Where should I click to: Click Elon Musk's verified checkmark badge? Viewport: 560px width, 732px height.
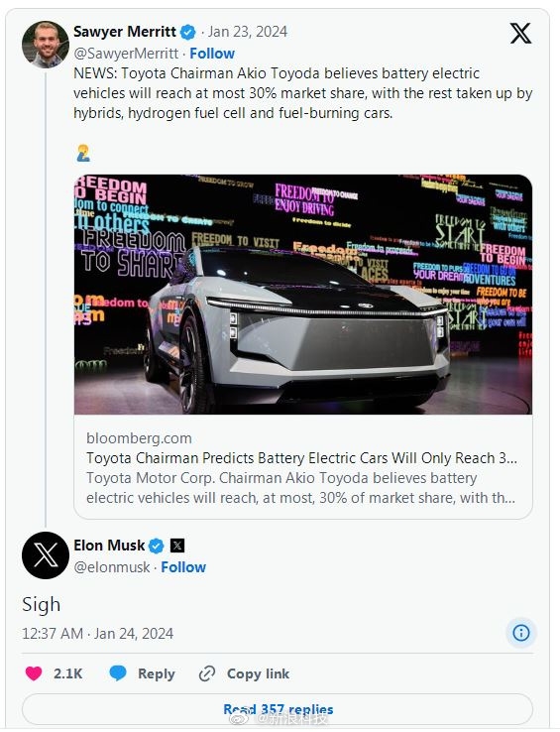tap(157, 546)
